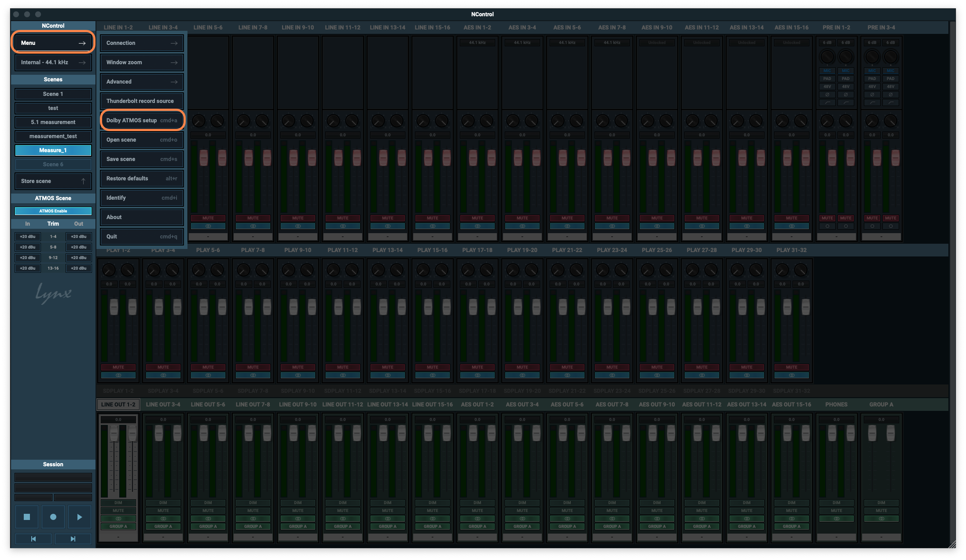Click the AES IN 1-2 left pan knob
This screenshot has height=560, width=966.
click(x=468, y=121)
